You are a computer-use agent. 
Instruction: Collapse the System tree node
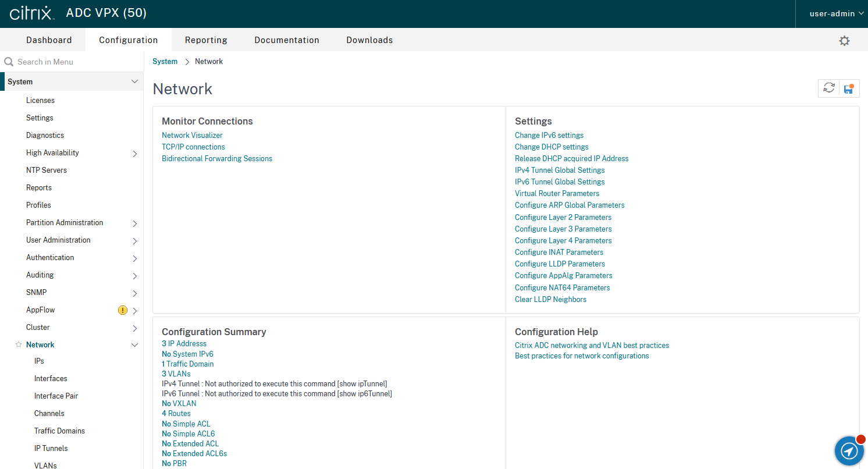tap(134, 82)
